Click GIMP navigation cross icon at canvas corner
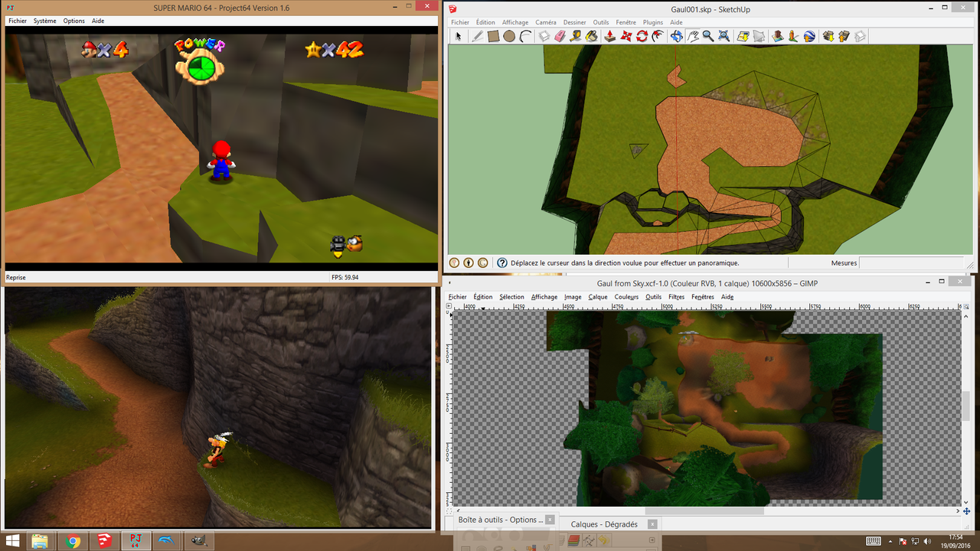980x551 pixels. click(x=966, y=510)
